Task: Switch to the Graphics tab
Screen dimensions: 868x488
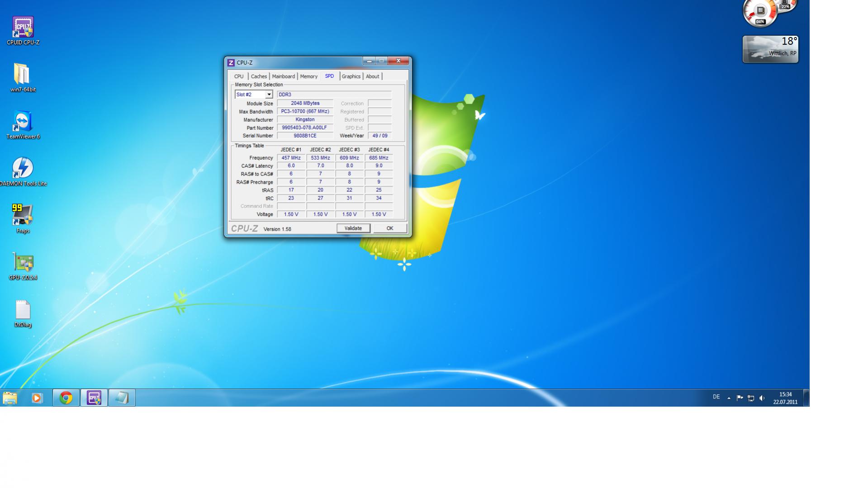Action: tap(351, 76)
